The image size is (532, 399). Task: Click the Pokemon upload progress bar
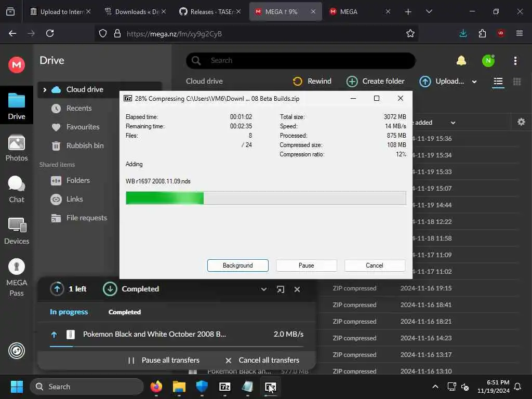[x=177, y=347]
